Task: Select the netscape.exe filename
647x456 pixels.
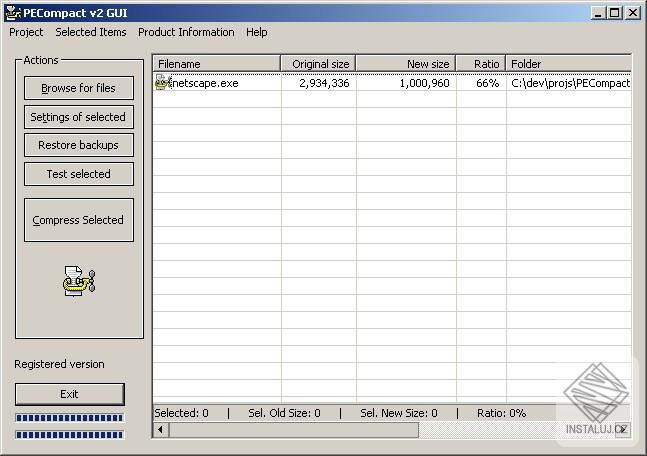Action: [205, 83]
